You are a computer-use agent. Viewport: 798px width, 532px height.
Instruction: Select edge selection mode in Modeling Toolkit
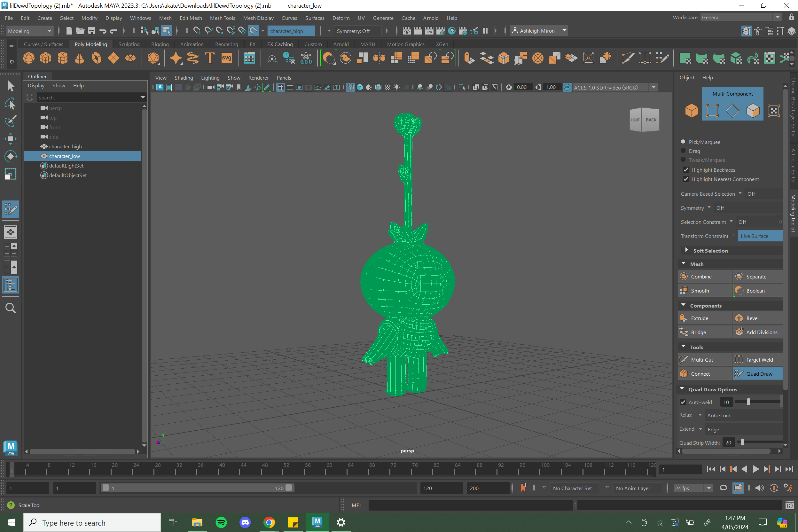coord(732,111)
